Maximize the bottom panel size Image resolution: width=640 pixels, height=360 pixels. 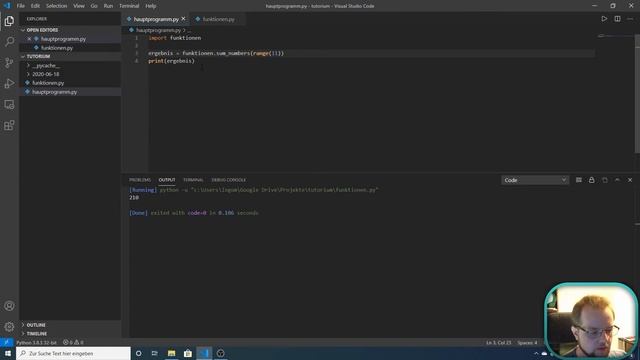617,180
